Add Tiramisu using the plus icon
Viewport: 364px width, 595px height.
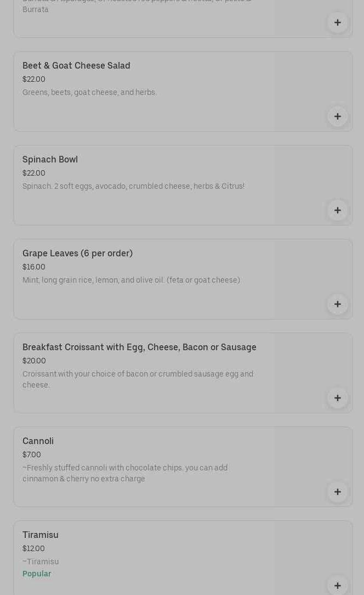[x=337, y=585]
